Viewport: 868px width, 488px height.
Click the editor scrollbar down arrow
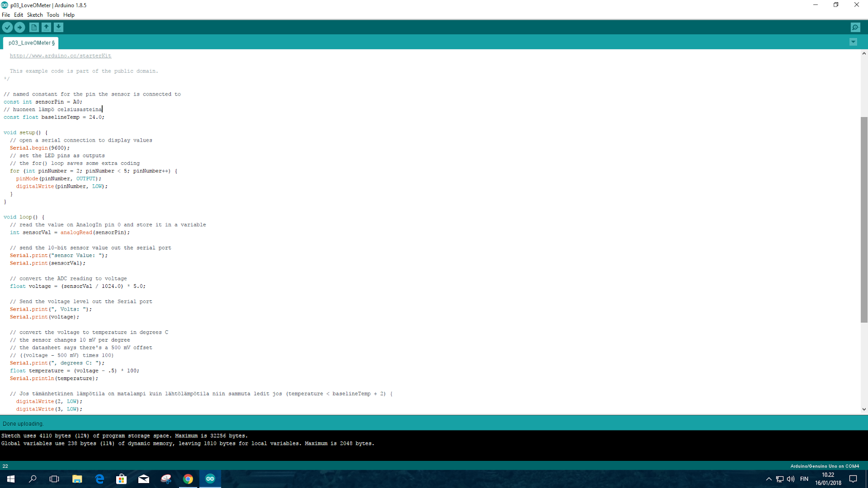[864, 409]
